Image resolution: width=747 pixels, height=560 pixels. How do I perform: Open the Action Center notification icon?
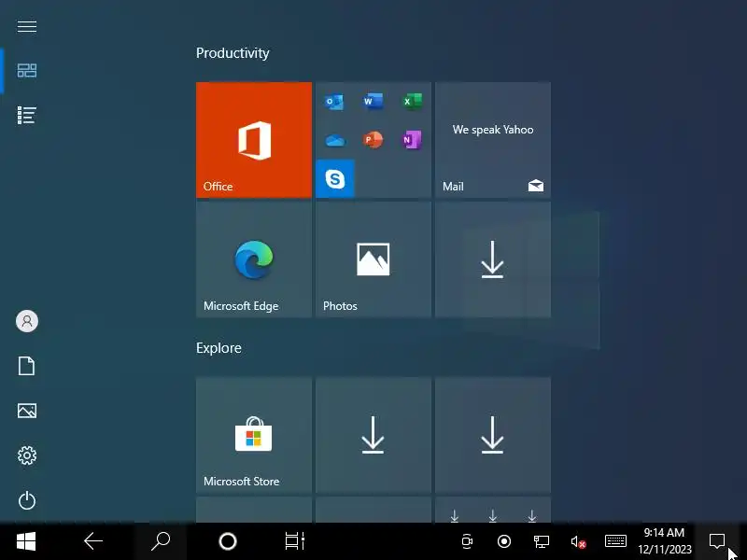717,541
